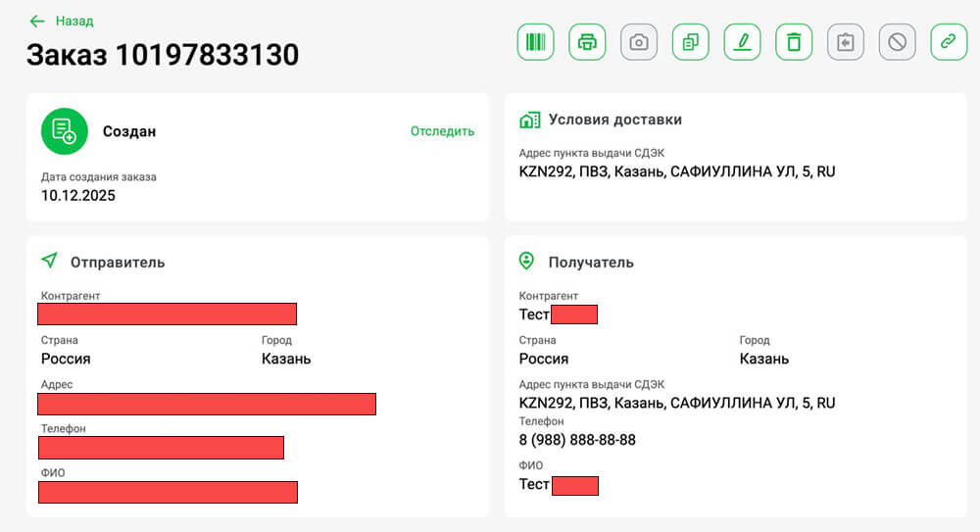Click the camera icon button
Image resolution: width=980 pixels, height=532 pixels.
click(x=639, y=42)
